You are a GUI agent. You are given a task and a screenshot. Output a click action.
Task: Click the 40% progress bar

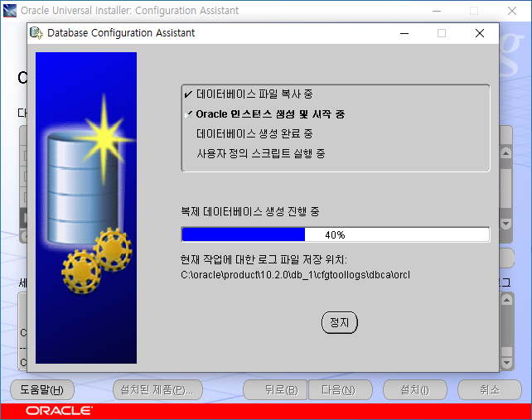point(336,234)
